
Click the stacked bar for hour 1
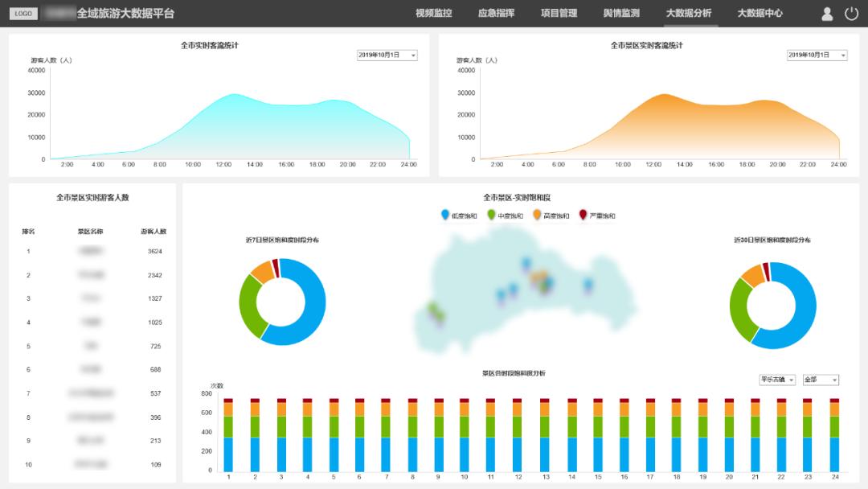point(228,435)
